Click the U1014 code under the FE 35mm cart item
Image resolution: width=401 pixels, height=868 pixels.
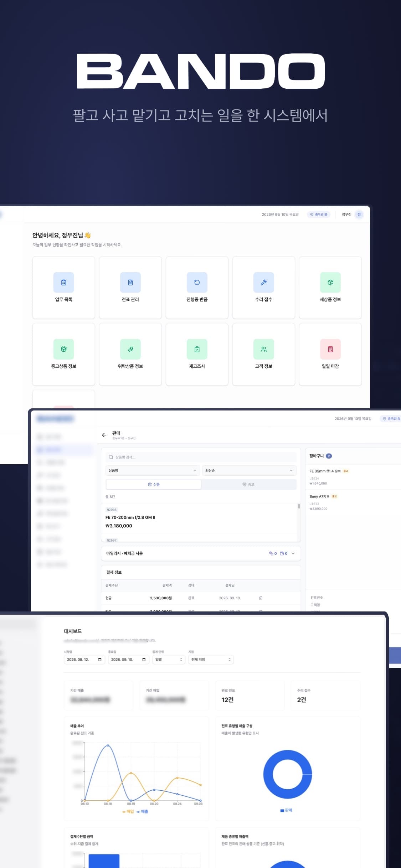(x=314, y=479)
